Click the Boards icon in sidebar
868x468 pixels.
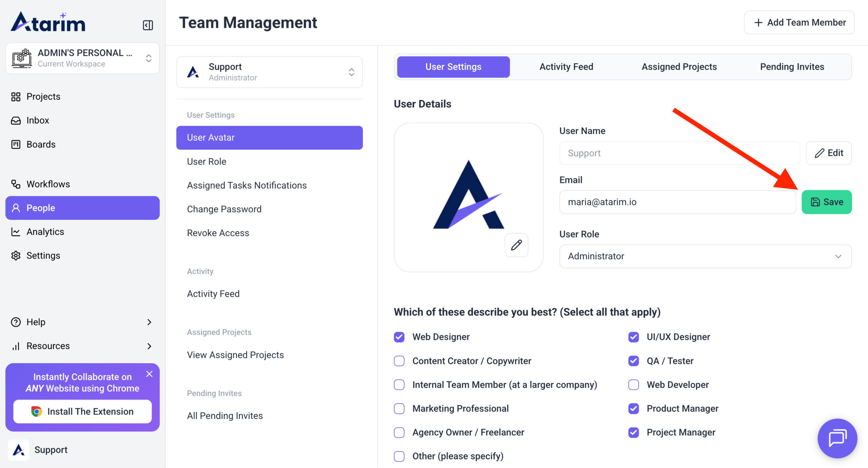pyautogui.click(x=16, y=144)
